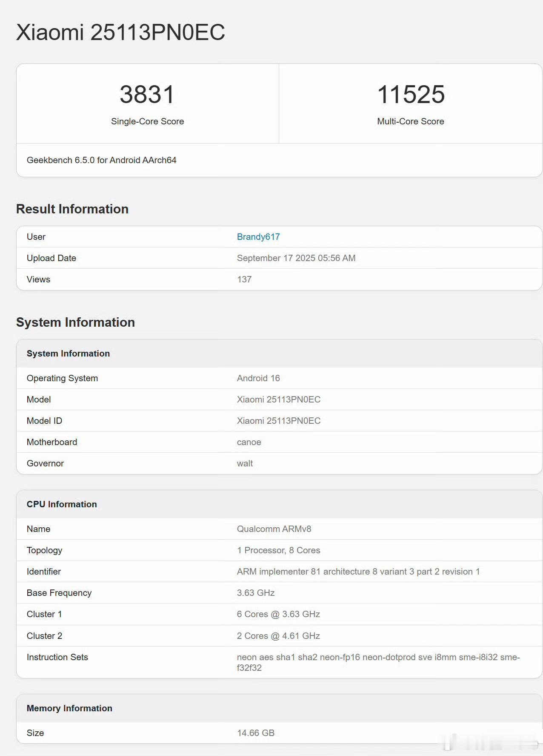Select the "ARM implementer 81 architecture 8" identifier value
Viewport: 543px width, 756px height.
click(358, 572)
